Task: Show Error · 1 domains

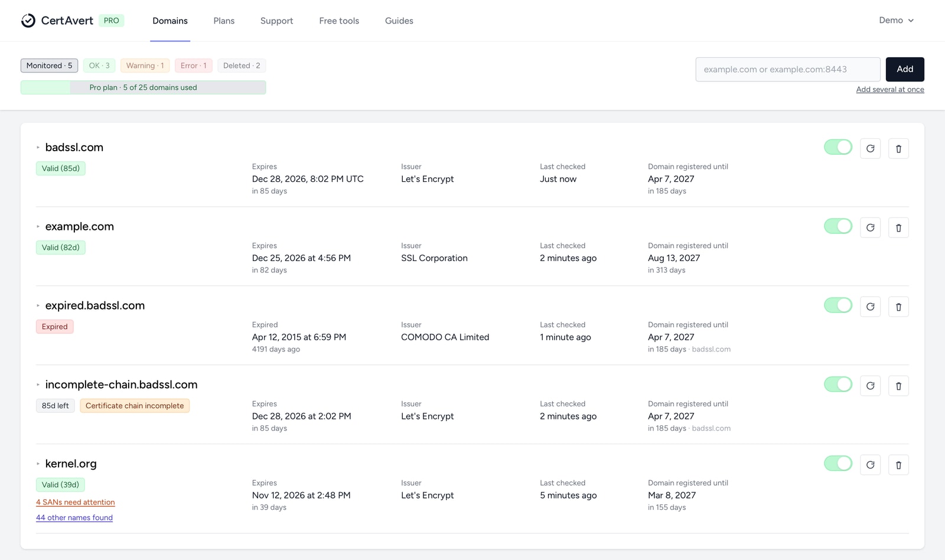Action: coord(194,66)
